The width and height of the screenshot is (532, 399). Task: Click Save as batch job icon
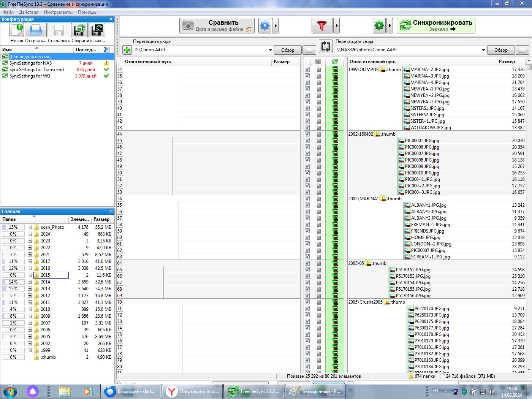(97, 30)
